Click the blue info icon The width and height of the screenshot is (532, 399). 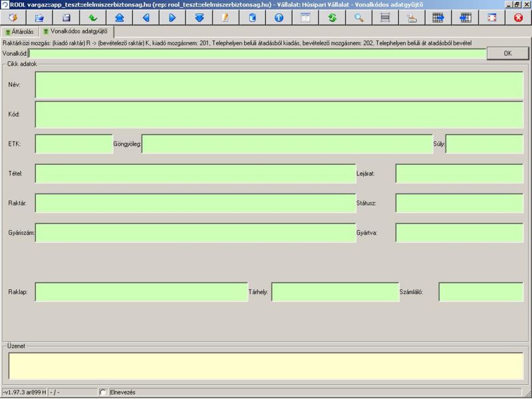tap(279, 18)
